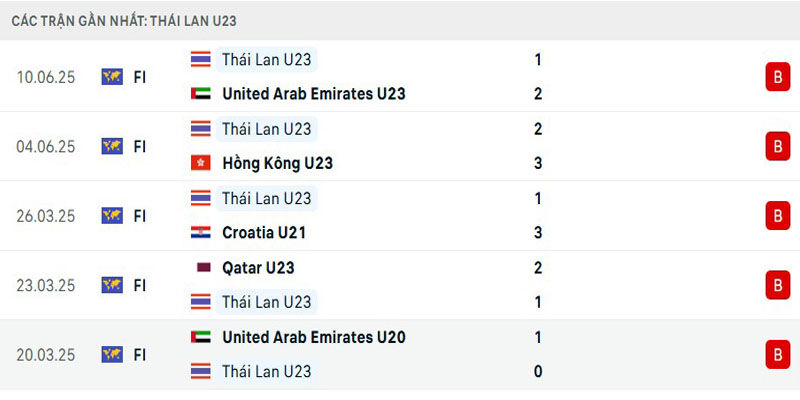
Task: Click the world map icon beside 10.06.25
Action: 112,77
